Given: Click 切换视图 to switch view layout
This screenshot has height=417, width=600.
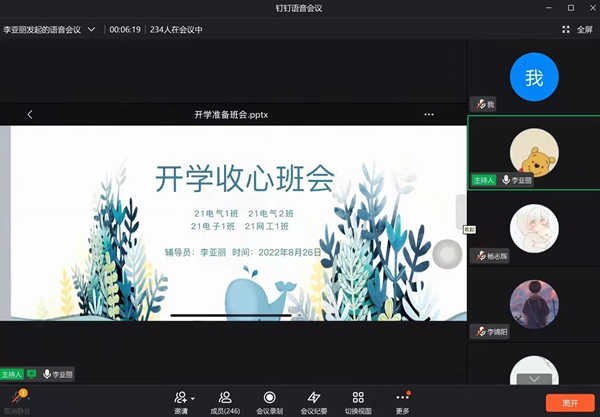Looking at the screenshot, I should tap(358, 401).
